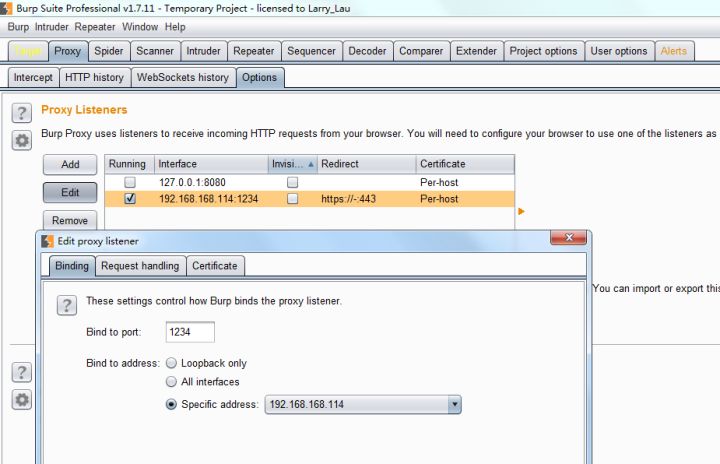The width and height of the screenshot is (720, 464).
Task: Select All interfaces radio button
Action: (171, 382)
